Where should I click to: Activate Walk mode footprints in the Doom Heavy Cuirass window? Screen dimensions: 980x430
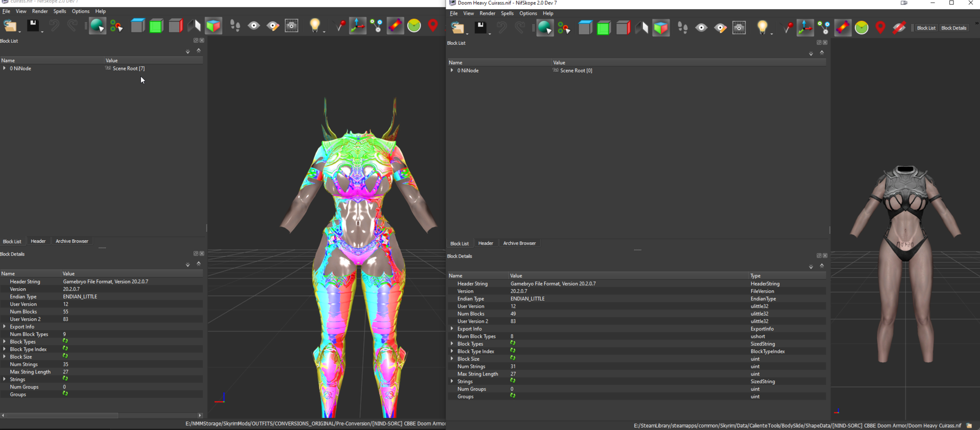[x=682, y=28]
